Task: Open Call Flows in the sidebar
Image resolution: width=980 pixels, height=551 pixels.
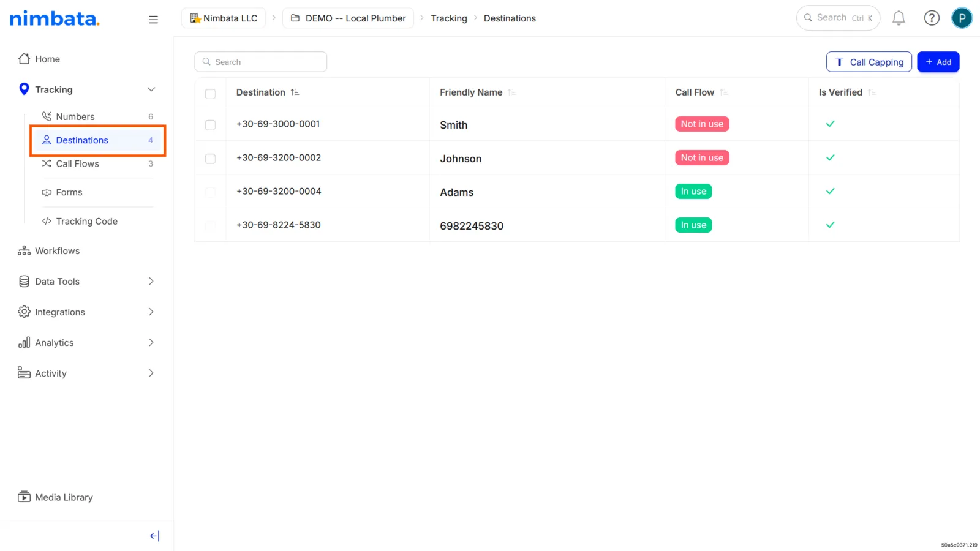Action: 97,163
